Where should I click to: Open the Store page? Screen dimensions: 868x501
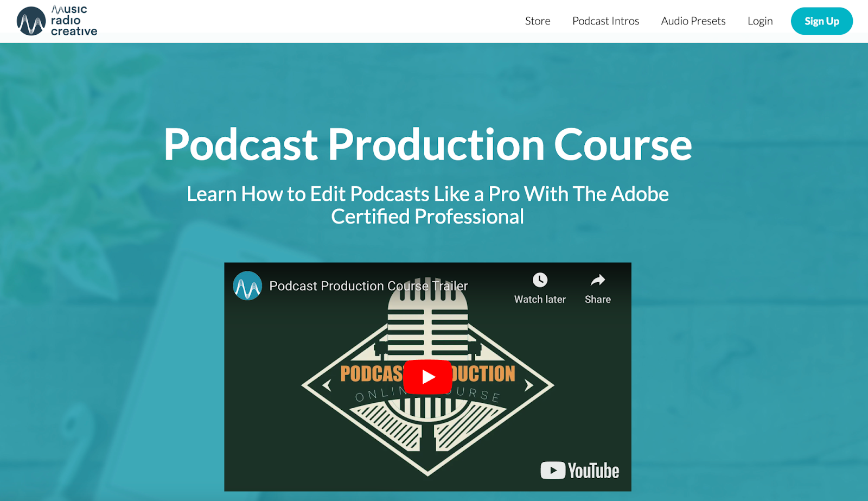537,21
